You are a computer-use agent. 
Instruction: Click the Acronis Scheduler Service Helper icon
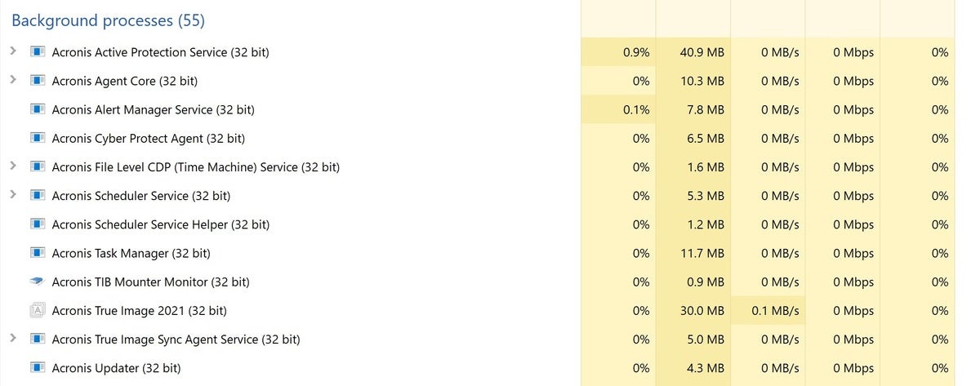coord(37,224)
